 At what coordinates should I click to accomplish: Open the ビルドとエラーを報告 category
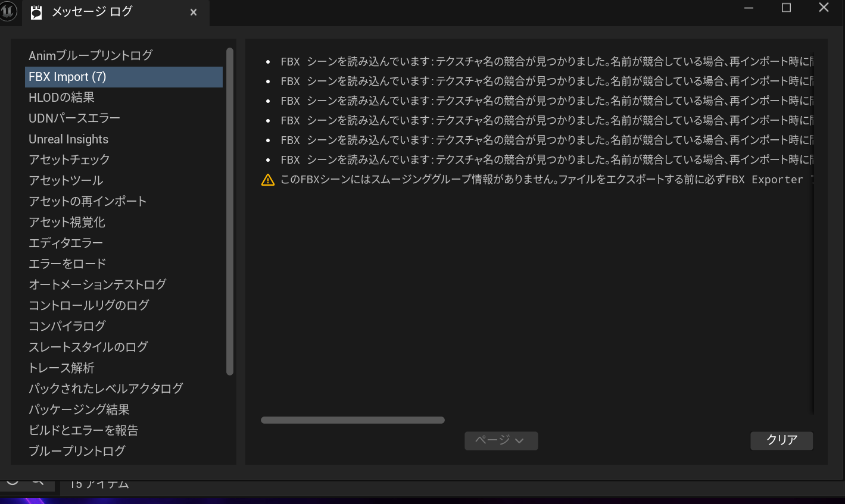(124, 431)
